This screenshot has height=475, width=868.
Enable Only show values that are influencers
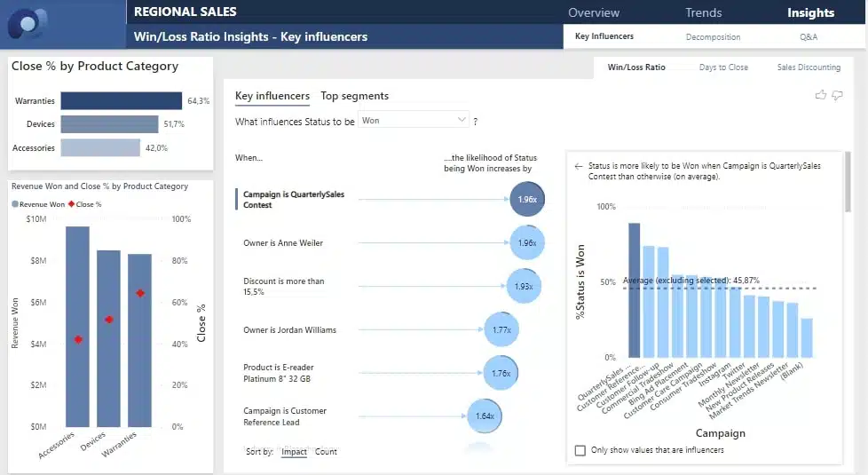point(580,450)
